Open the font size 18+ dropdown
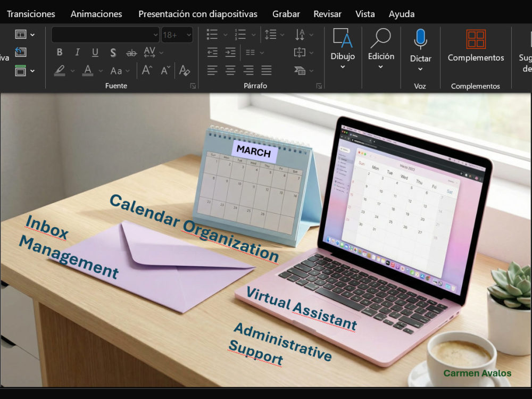 pyautogui.click(x=189, y=35)
